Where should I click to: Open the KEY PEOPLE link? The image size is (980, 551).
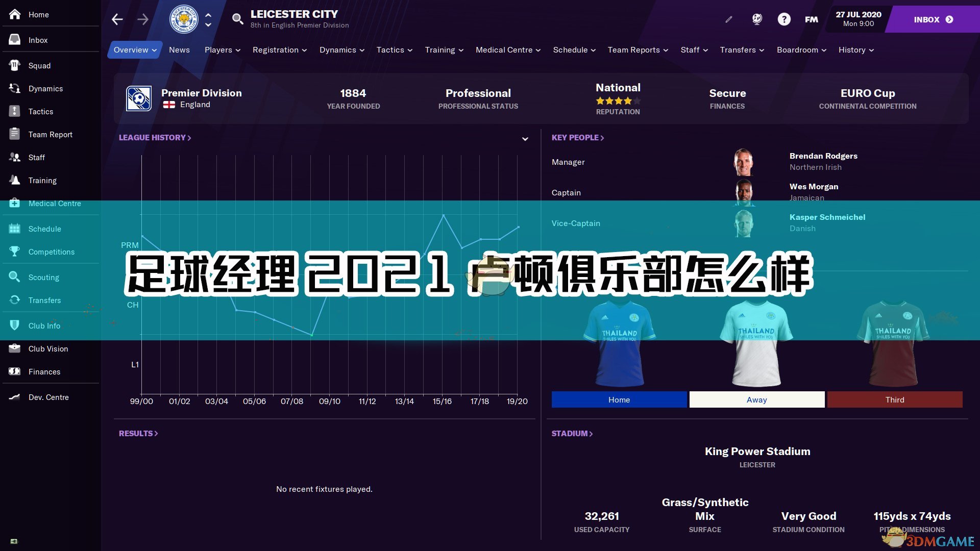point(577,138)
